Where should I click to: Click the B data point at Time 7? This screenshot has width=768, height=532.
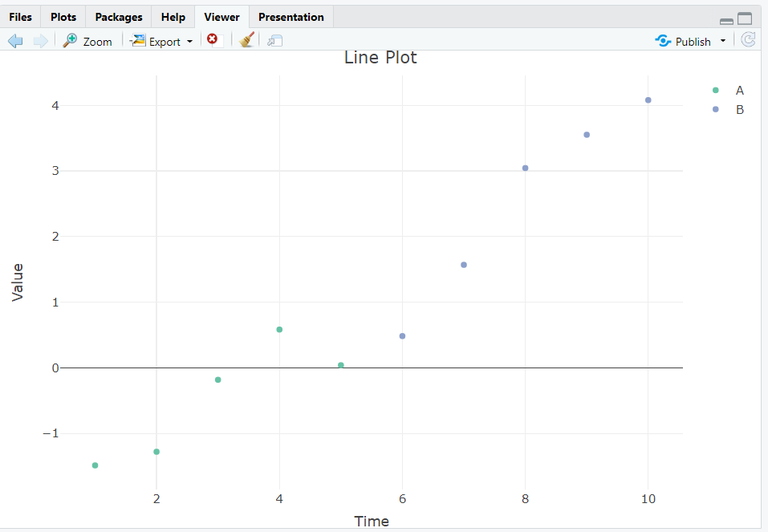click(464, 265)
